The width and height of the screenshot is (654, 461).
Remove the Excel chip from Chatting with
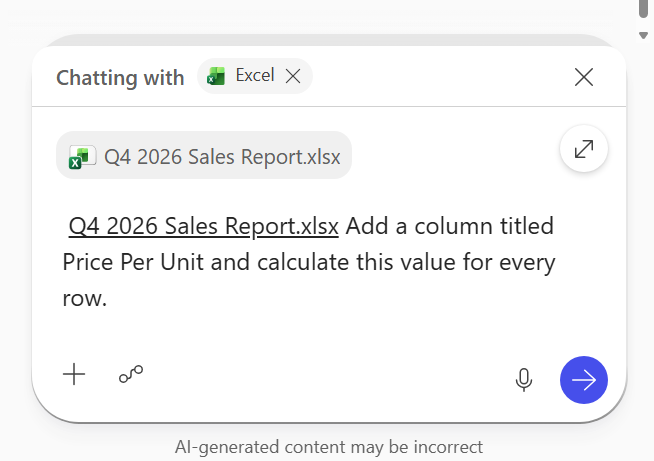tap(293, 76)
